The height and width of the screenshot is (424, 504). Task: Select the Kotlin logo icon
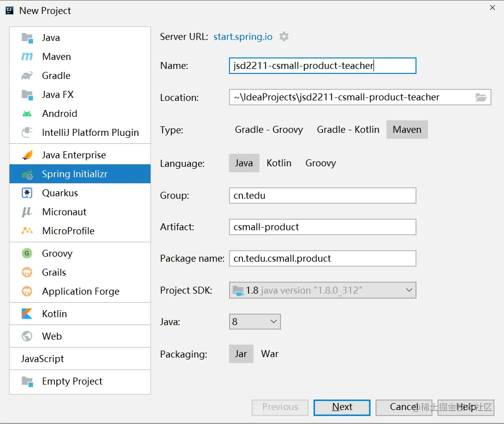tap(27, 314)
